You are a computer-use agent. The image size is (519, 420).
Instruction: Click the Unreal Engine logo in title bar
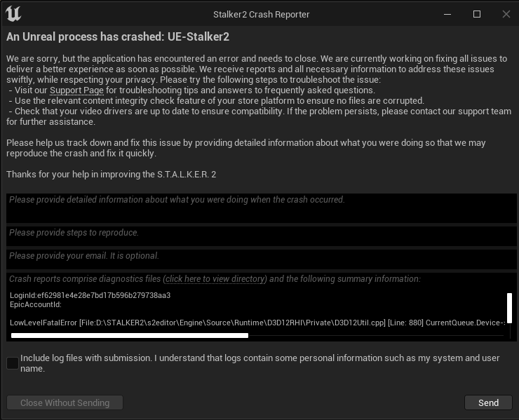click(x=13, y=14)
